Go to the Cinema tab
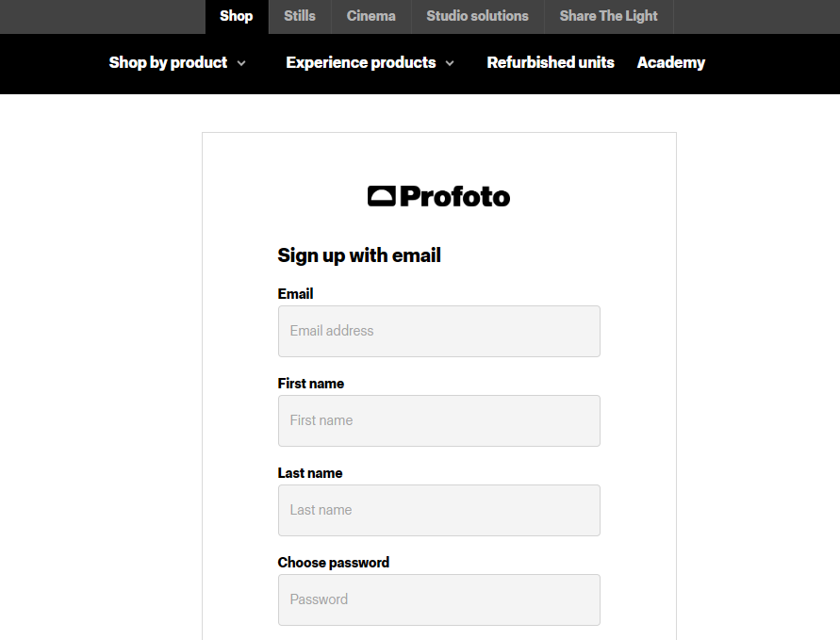The image size is (840, 640). point(371,16)
